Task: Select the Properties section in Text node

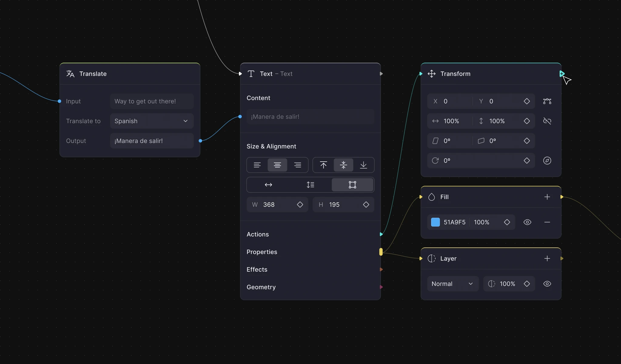Action: tap(262, 252)
